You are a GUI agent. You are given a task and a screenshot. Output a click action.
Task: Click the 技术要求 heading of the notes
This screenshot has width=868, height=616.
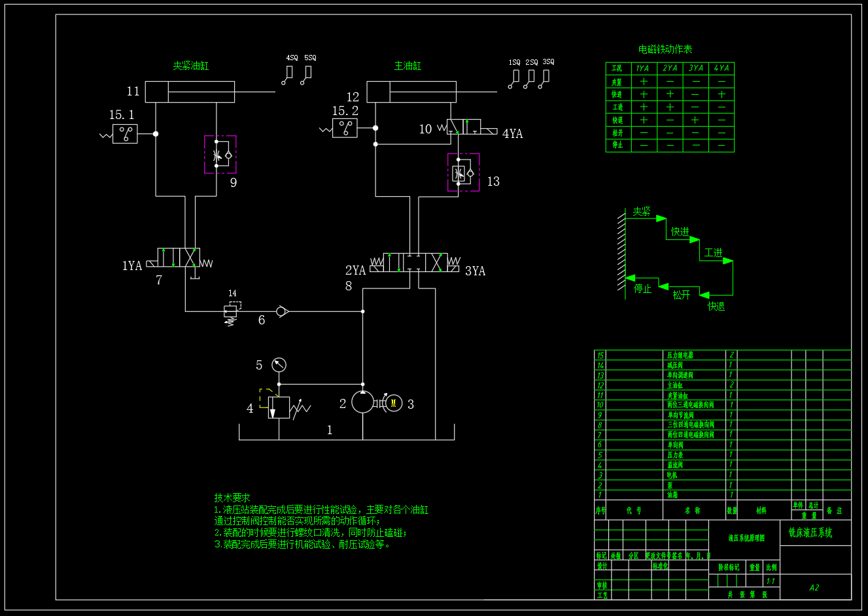[232, 498]
